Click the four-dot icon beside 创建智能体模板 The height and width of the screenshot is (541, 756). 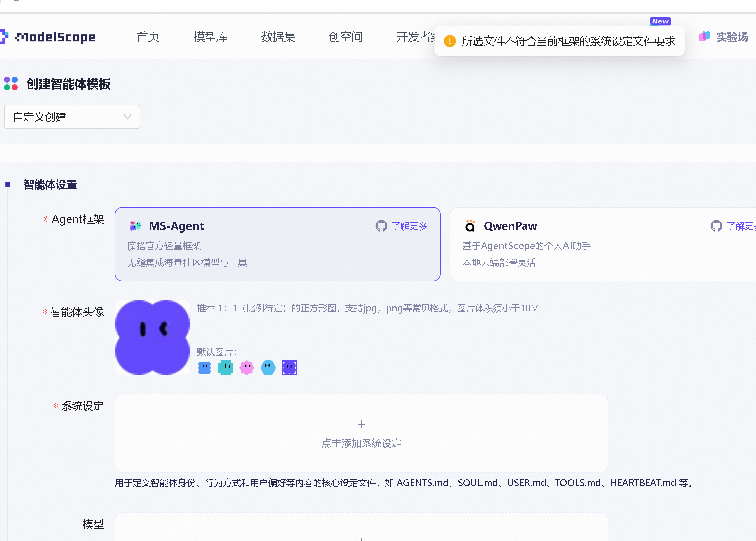(x=11, y=84)
